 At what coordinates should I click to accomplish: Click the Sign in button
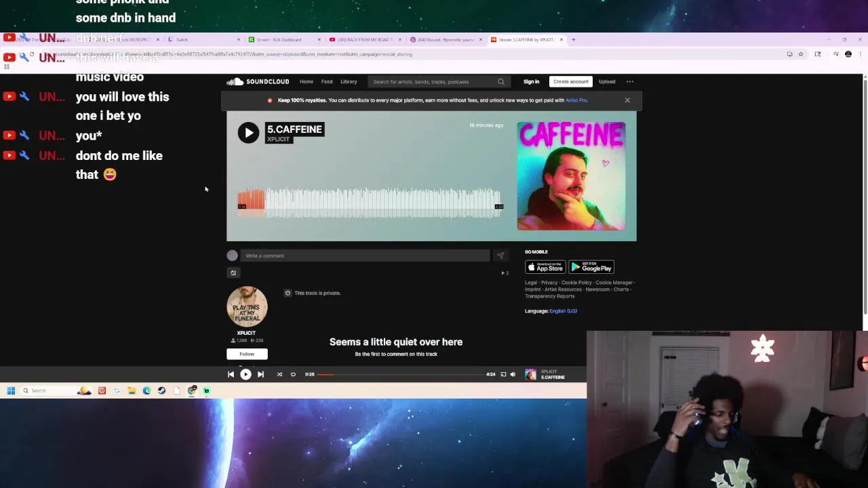click(531, 81)
